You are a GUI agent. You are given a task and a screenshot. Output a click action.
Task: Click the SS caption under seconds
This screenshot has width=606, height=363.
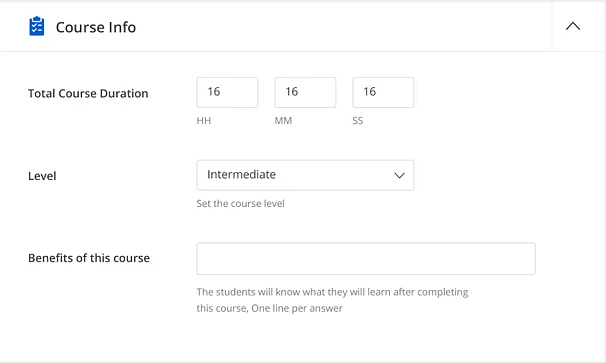357,121
